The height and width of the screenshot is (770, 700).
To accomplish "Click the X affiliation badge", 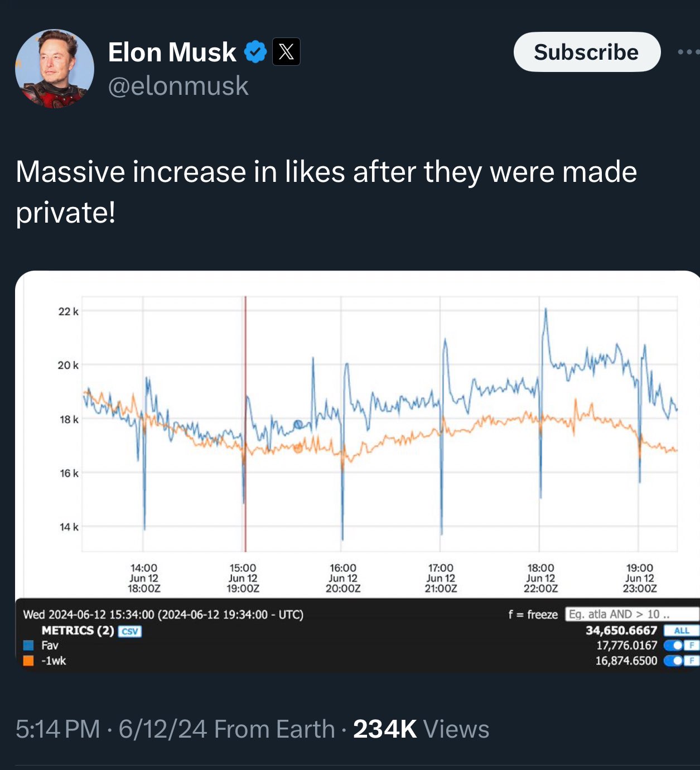I will click(x=286, y=52).
